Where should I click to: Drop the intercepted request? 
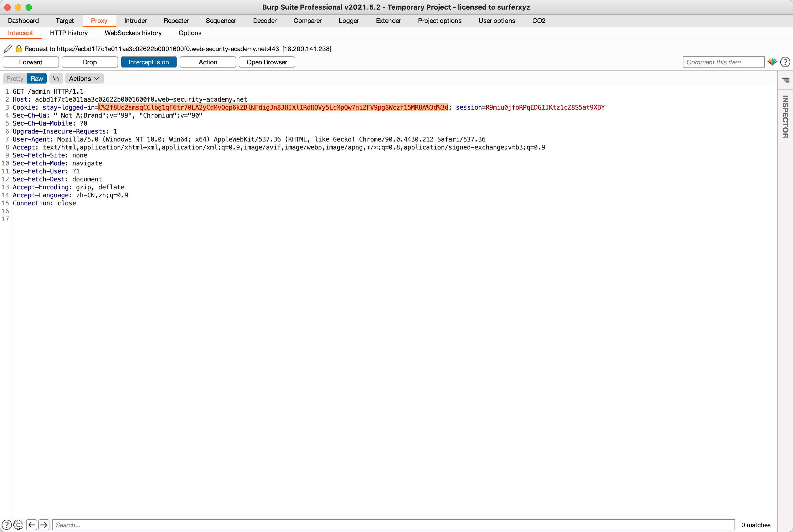pyautogui.click(x=90, y=62)
